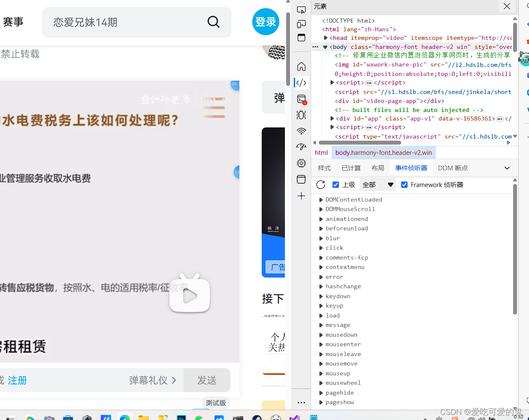Expand the mouseenter event listener
This screenshot has height=420, width=529.
(321, 344)
